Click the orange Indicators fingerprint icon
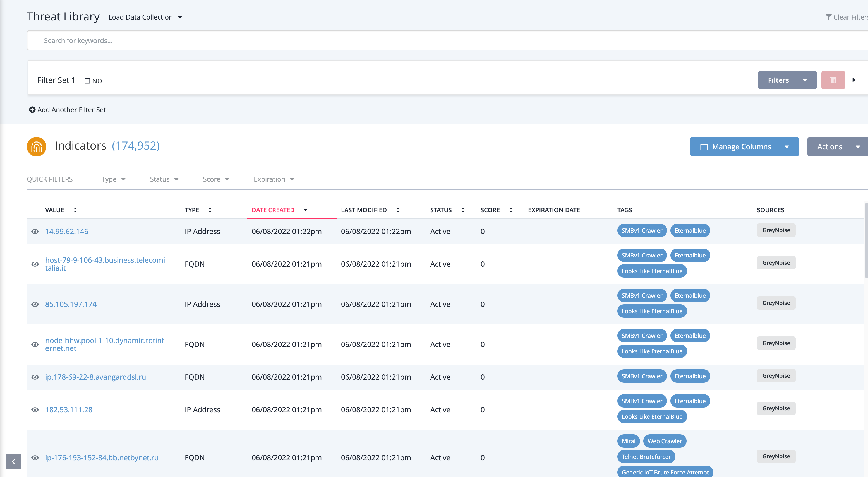Viewport: 868px width, 477px height. [36, 146]
